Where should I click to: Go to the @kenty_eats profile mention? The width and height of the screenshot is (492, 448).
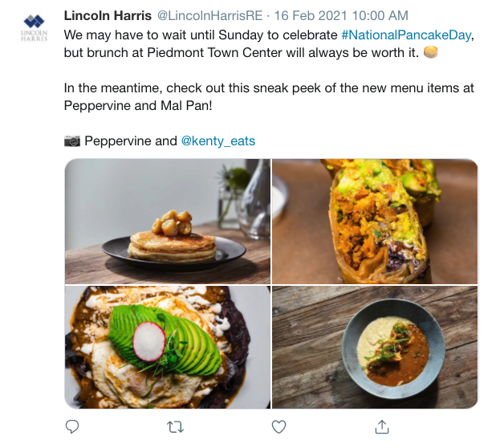click(218, 141)
